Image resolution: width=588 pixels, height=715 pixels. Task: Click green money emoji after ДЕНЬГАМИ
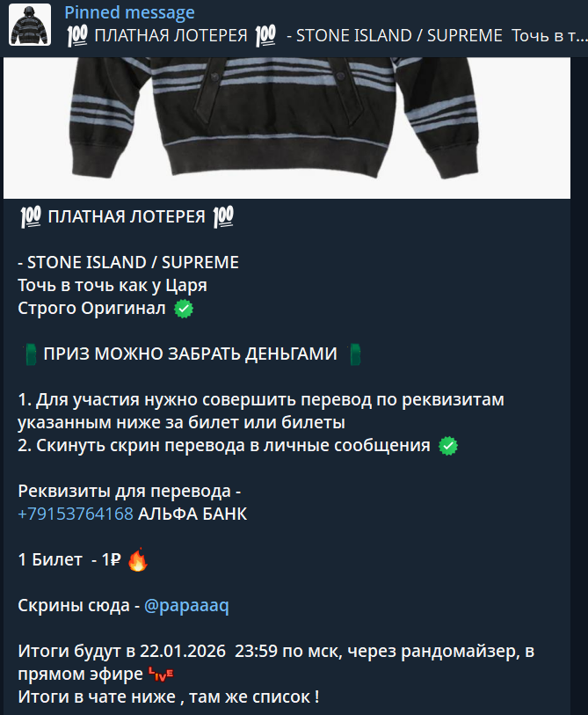coord(355,354)
